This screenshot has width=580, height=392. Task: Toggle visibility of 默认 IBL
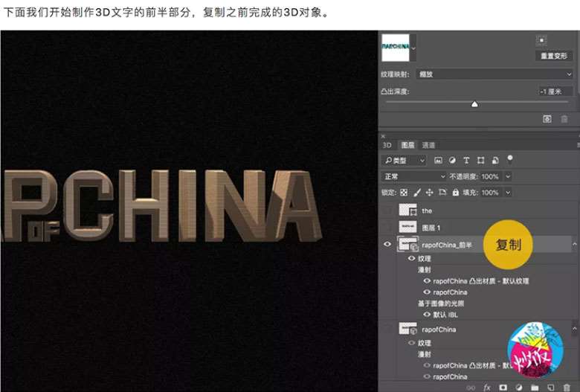pos(427,315)
